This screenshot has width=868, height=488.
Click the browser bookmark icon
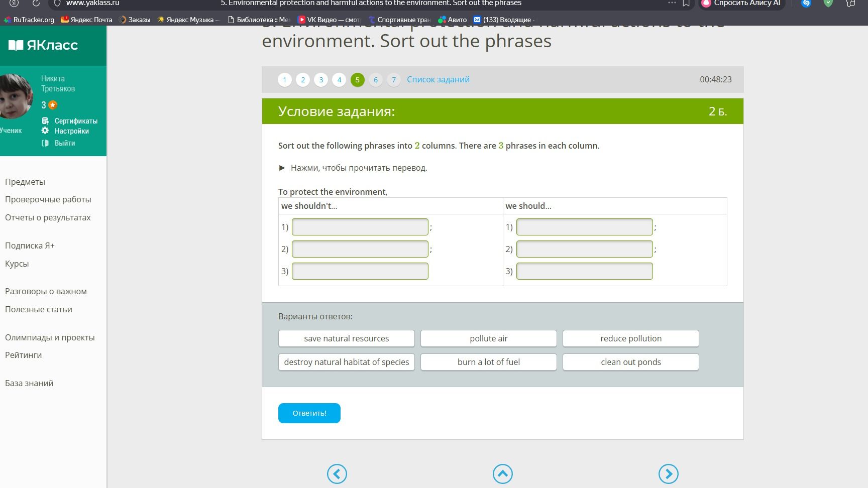[686, 3]
